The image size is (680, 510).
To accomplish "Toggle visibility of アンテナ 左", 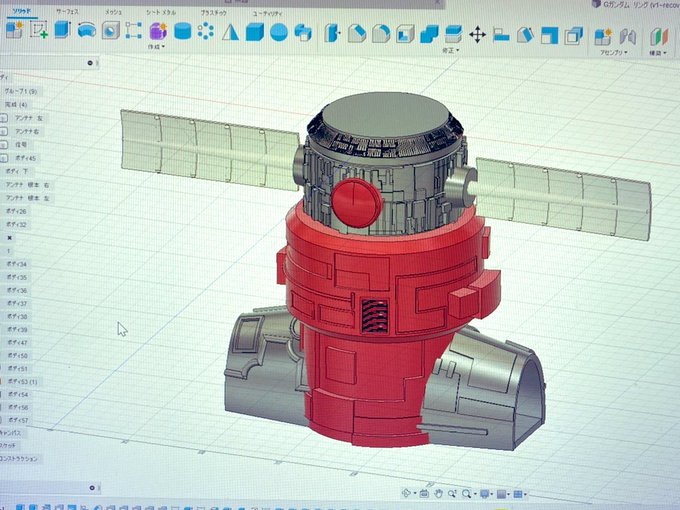I will pyautogui.click(x=4, y=118).
